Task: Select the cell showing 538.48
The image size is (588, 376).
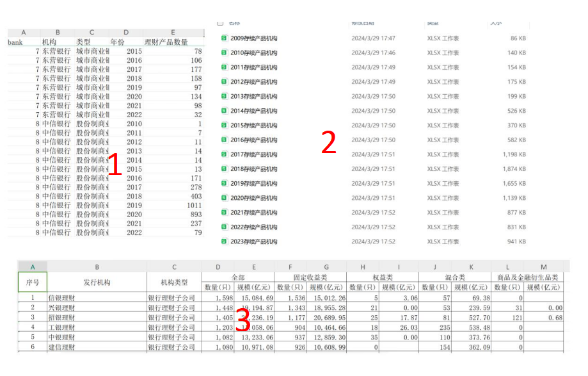Action: click(x=471, y=327)
